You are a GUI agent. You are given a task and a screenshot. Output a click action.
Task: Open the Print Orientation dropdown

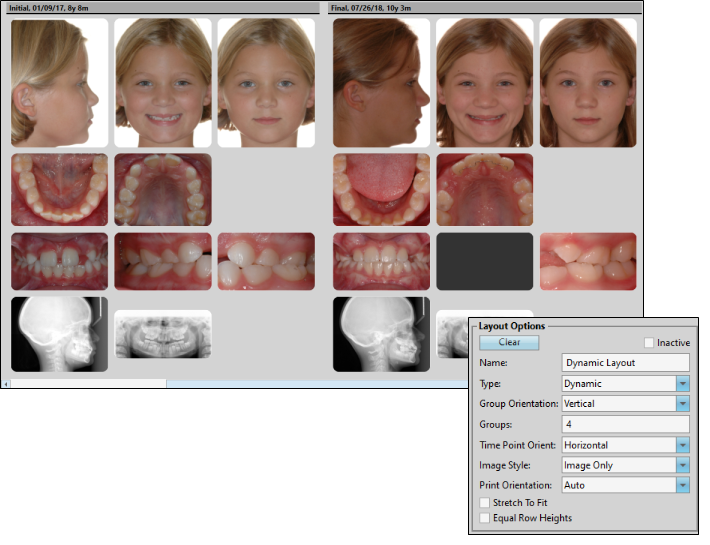[682, 485]
